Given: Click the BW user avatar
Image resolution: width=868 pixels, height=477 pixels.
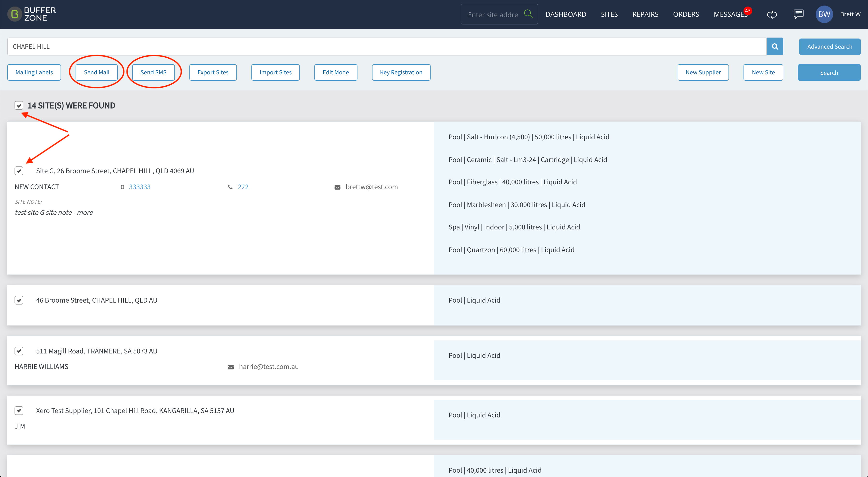Looking at the screenshot, I should [824, 14].
